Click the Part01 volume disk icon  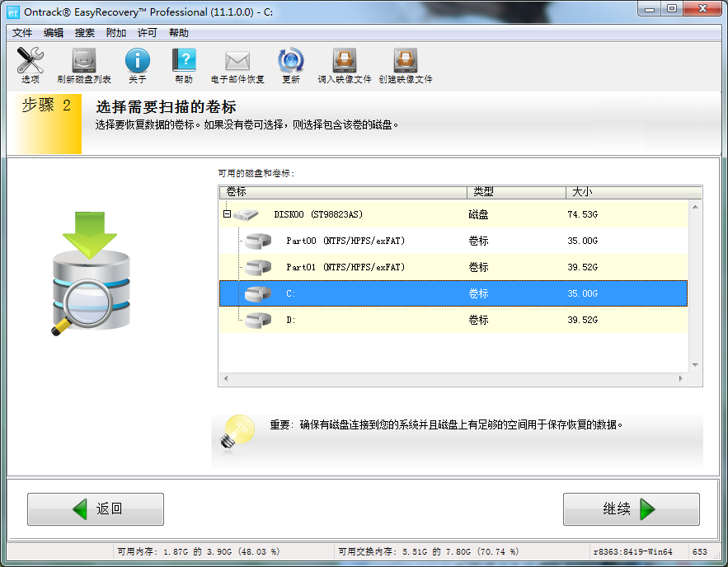tap(258, 267)
